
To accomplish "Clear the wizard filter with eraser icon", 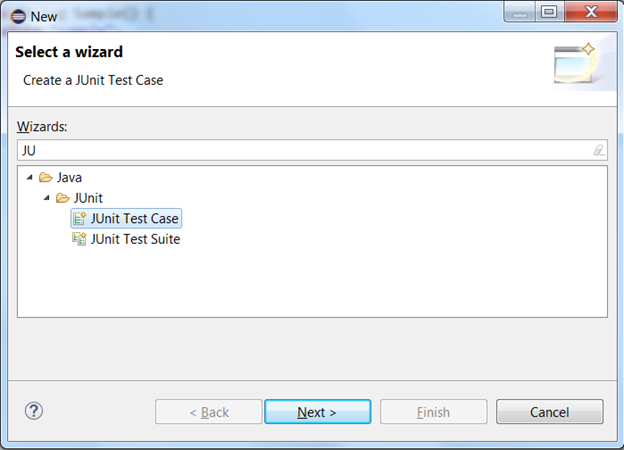I will pyautogui.click(x=599, y=150).
